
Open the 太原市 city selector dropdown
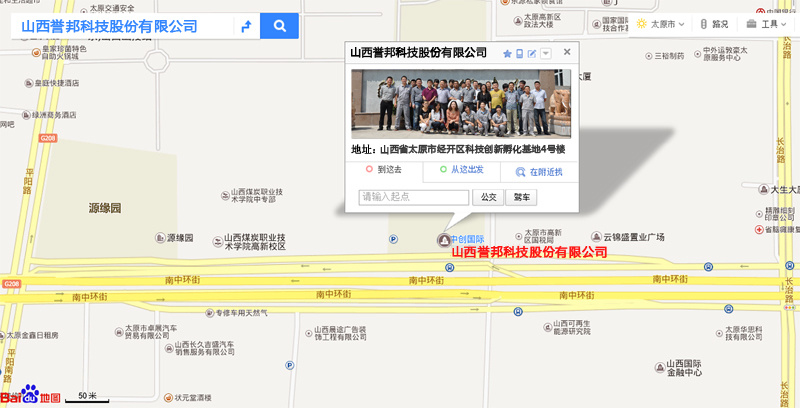pyautogui.click(x=667, y=24)
